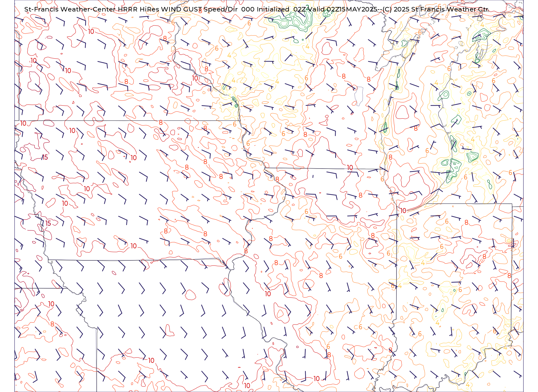Click the 'St-Francis Weather-Center' title text

click(x=70, y=9)
